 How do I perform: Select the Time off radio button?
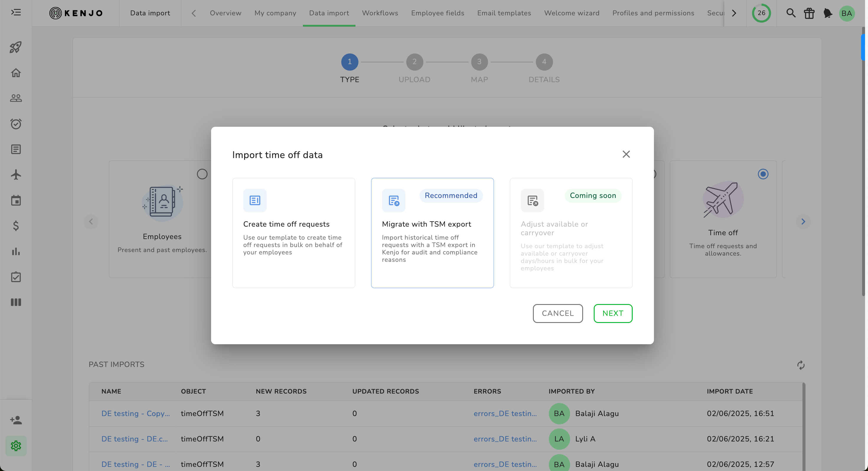point(763,174)
